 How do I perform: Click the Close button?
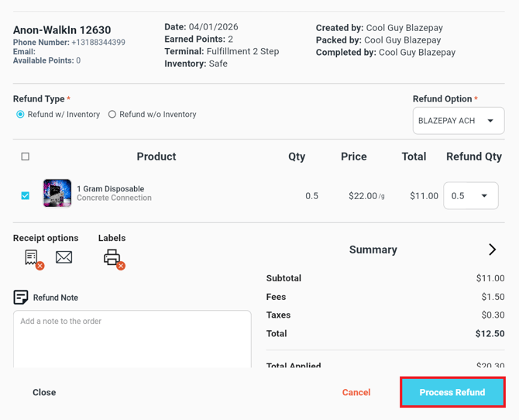point(44,392)
